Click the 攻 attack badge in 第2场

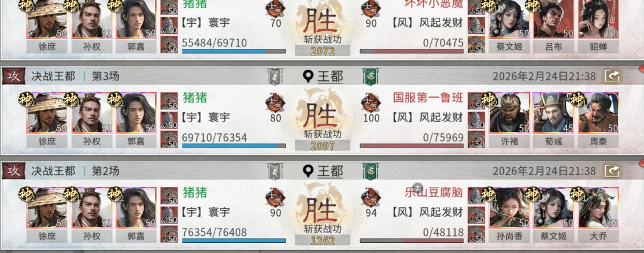pyautogui.click(x=14, y=171)
